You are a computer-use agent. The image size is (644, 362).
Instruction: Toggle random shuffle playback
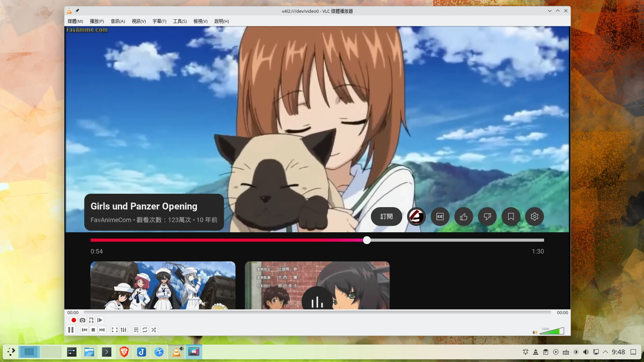[x=154, y=330]
